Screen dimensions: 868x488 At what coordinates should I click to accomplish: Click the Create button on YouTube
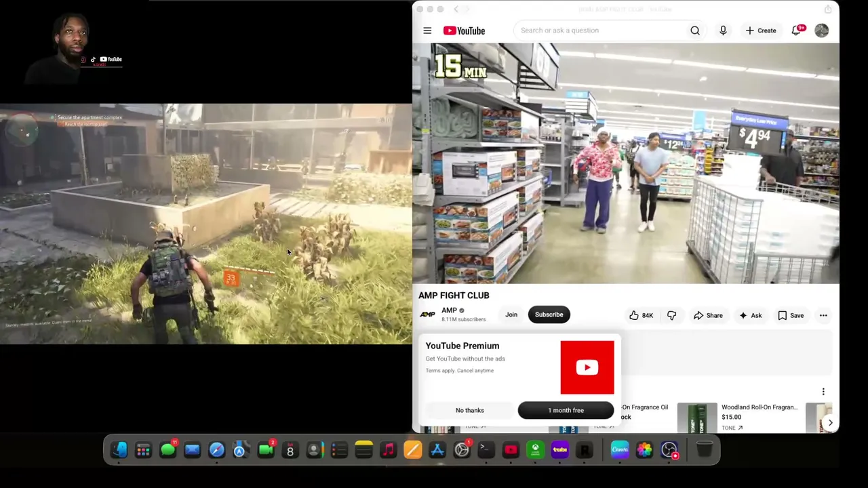tap(761, 30)
